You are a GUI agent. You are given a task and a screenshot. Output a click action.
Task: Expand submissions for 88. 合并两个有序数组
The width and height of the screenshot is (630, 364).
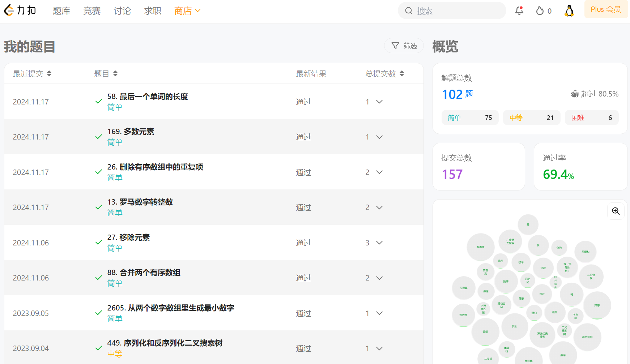[x=379, y=278]
